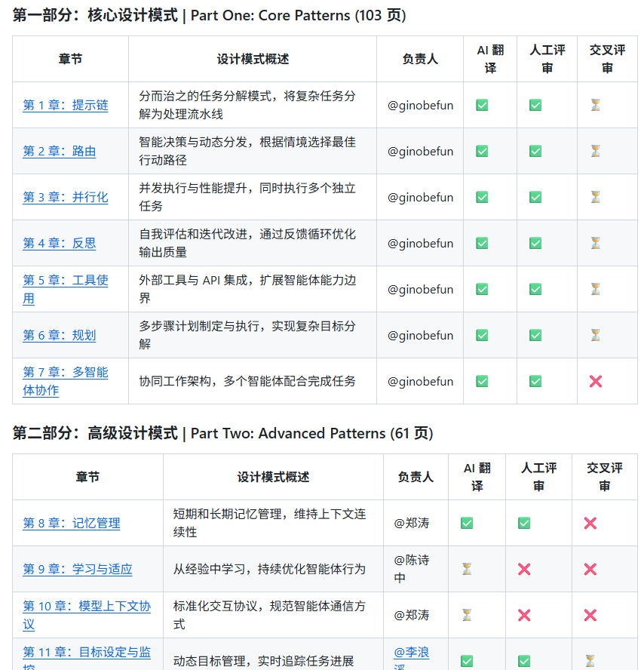Image resolution: width=644 pixels, height=670 pixels.
Task: Open the 第 8 章：记忆管理 link
Action: pyautogui.click(x=71, y=523)
